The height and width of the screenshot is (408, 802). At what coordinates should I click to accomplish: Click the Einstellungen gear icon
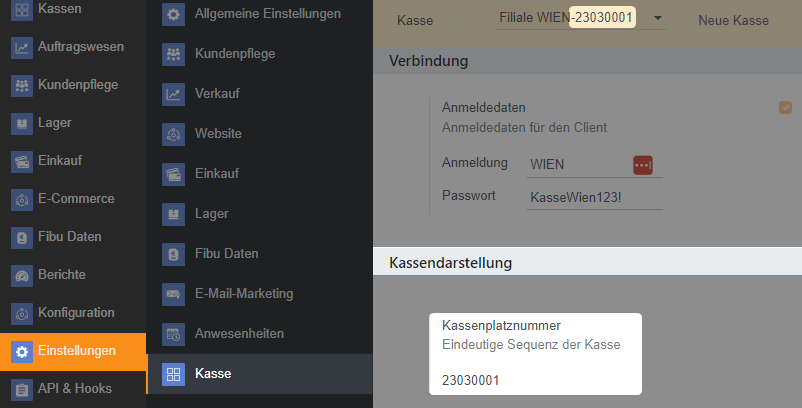pyautogui.click(x=22, y=351)
